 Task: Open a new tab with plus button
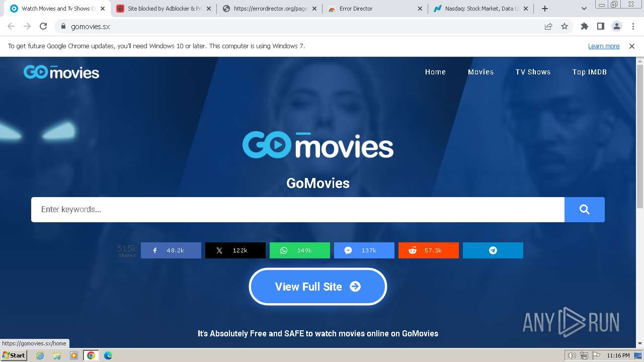(545, 9)
